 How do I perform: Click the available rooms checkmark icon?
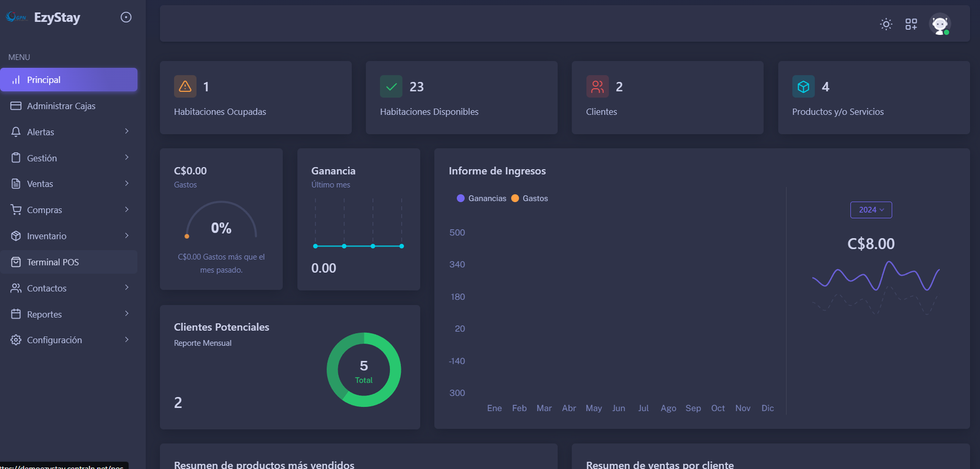(391, 86)
